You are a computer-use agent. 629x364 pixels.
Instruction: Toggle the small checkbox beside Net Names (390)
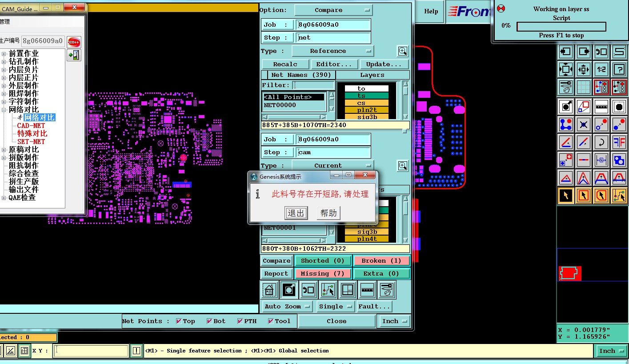tap(264, 75)
